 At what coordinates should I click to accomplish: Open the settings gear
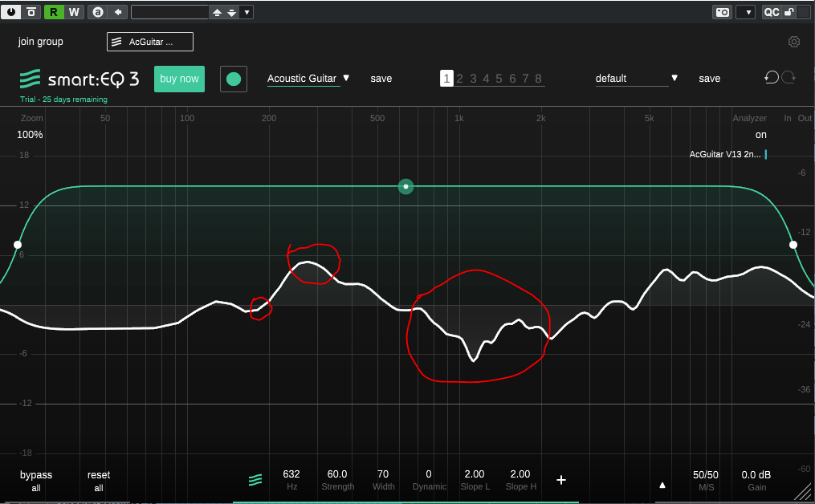[x=793, y=42]
